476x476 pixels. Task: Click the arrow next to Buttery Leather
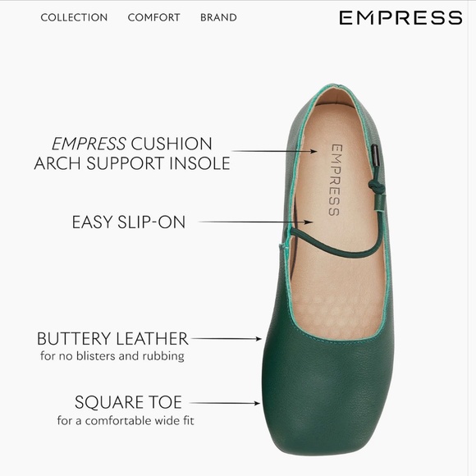point(227,338)
